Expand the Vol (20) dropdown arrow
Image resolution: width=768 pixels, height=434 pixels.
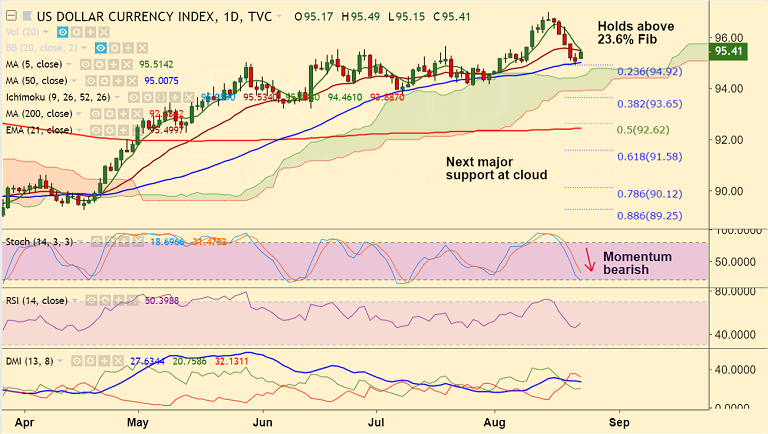46,32
